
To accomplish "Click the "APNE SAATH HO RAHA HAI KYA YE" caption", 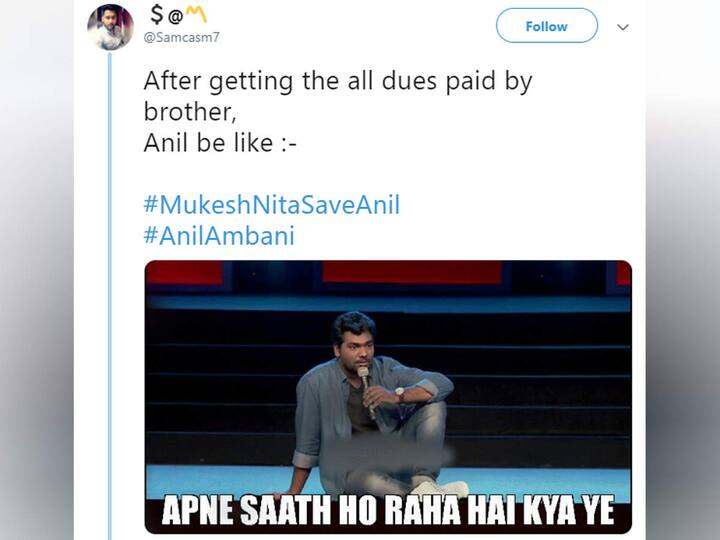I will point(388,510).
